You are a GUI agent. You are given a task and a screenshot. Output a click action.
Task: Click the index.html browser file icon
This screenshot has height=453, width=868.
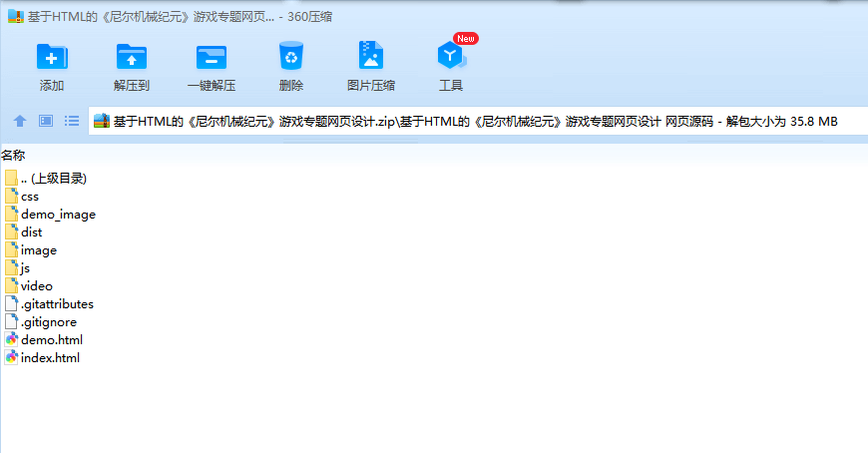click(x=11, y=358)
